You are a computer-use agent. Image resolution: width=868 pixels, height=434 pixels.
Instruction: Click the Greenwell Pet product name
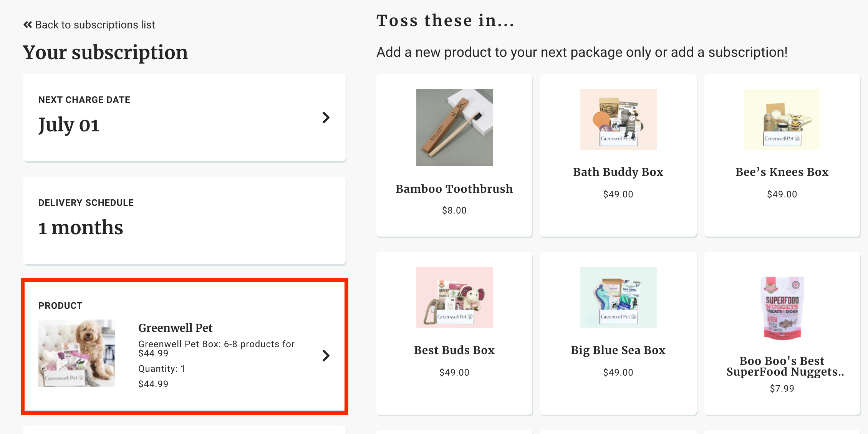pyautogui.click(x=175, y=328)
